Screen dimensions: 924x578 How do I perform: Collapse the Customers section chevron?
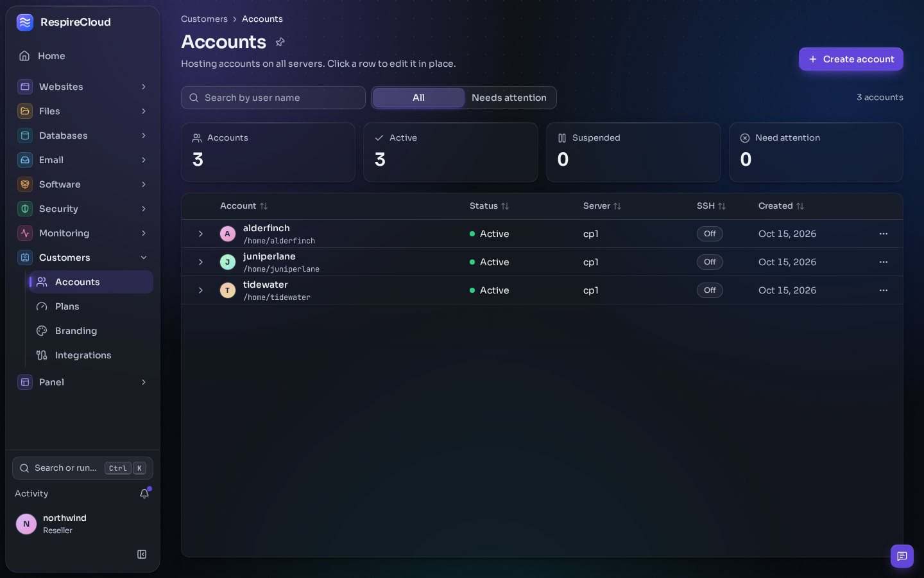click(144, 258)
